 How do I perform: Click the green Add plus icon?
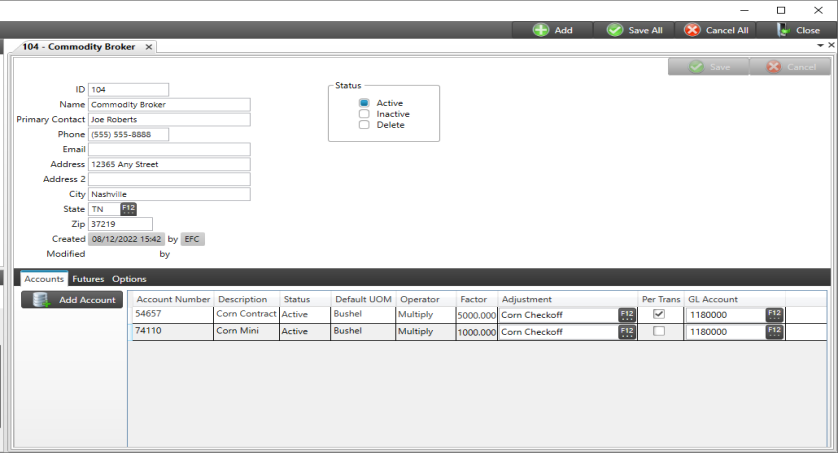point(541,30)
